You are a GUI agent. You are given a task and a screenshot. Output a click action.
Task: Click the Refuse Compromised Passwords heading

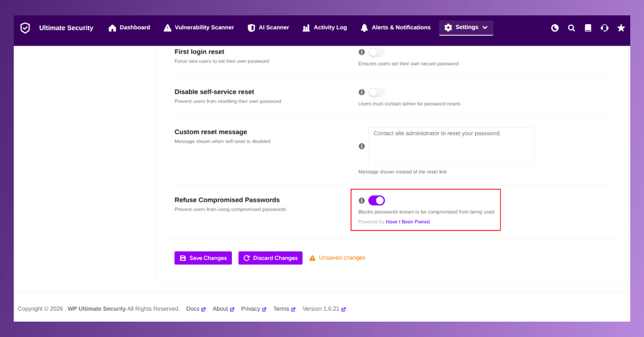[x=227, y=200]
